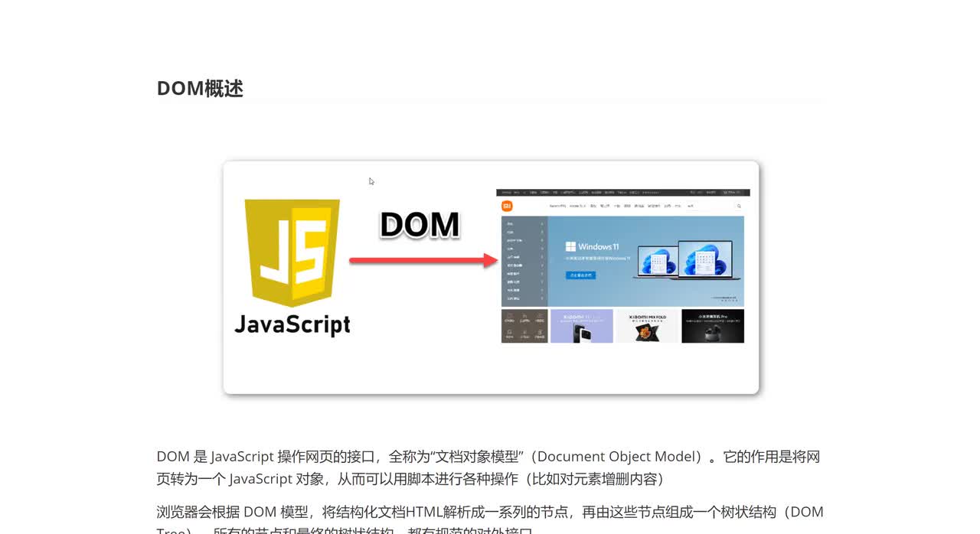
Task: Click the bold "DOM" text in the diagram
Action: (x=420, y=225)
